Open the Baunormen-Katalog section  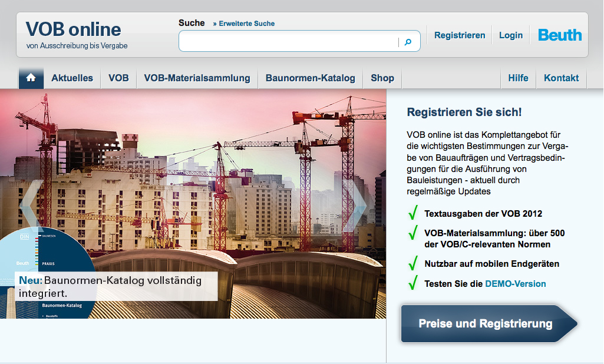coord(310,77)
